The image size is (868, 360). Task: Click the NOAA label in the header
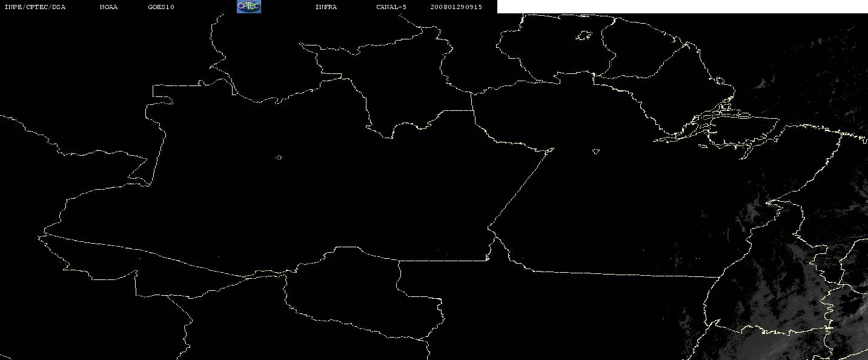coord(108,7)
